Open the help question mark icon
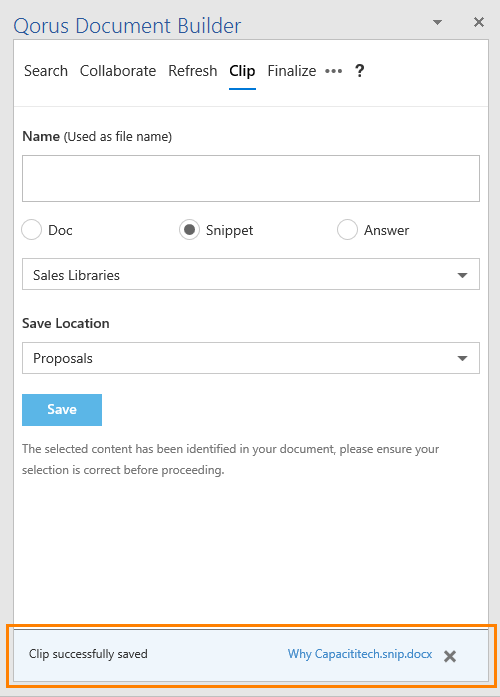The height and width of the screenshot is (697, 500). [360, 71]
